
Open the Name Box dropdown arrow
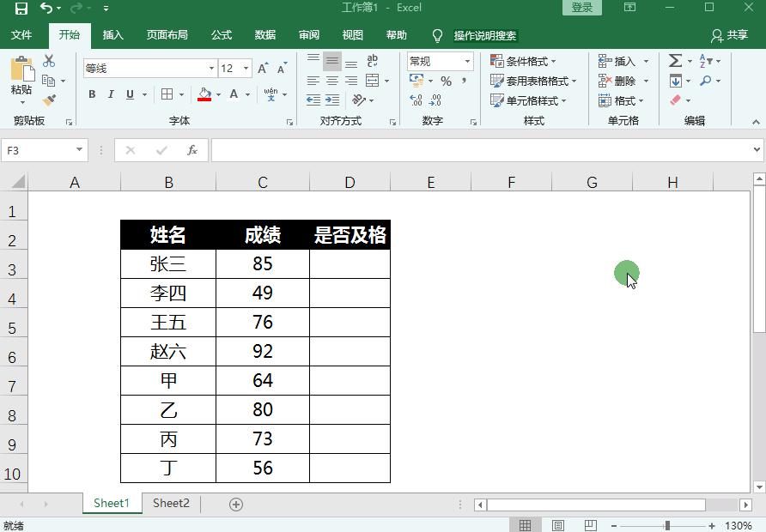(x=79, y=150)
